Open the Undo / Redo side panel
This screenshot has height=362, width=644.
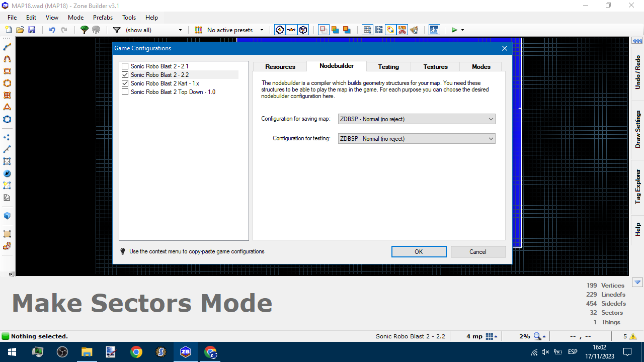tap(637, 73)
